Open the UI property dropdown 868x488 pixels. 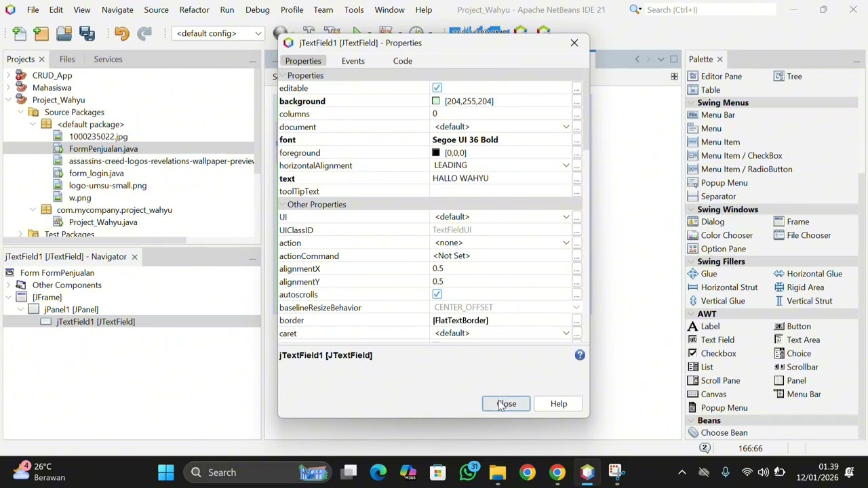566,217
